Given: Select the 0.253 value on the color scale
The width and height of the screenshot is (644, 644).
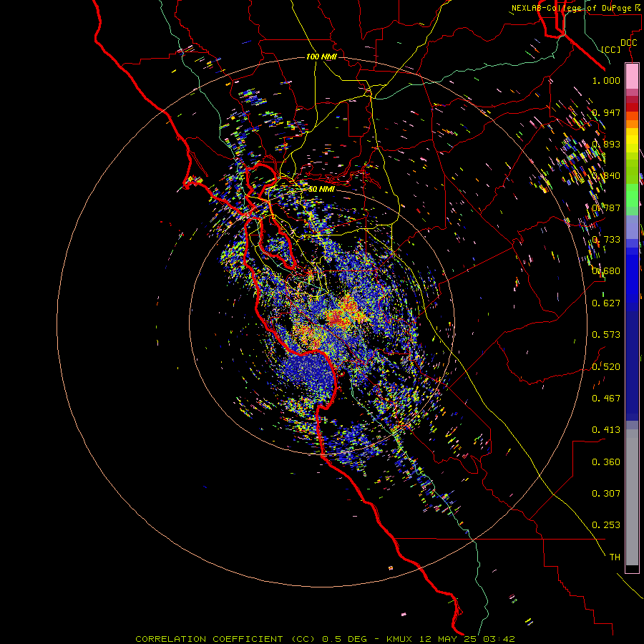Looking at the screenshot, I should [606, 525].
